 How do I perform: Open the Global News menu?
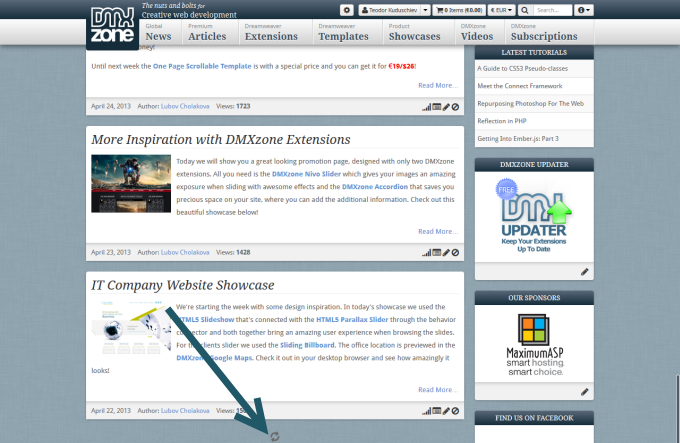pyautogui.click(x=158, y=32)
